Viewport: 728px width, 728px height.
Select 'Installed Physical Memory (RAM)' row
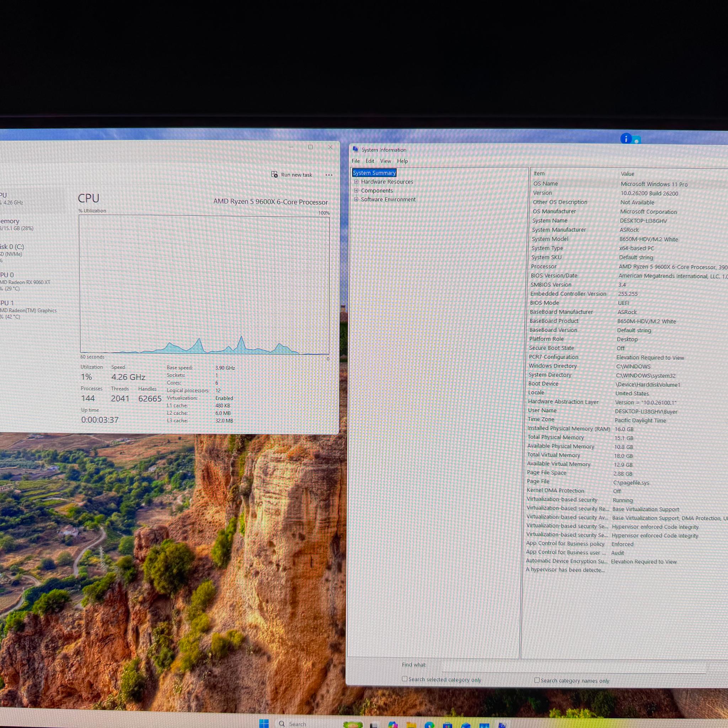(627, 428)
